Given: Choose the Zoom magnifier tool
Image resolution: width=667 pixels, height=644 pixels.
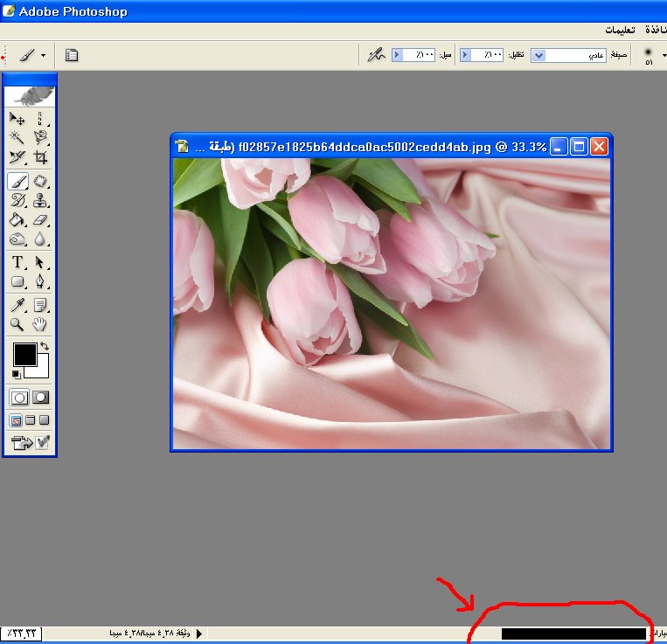Looking at the screenshot, I should coord(17,324).
